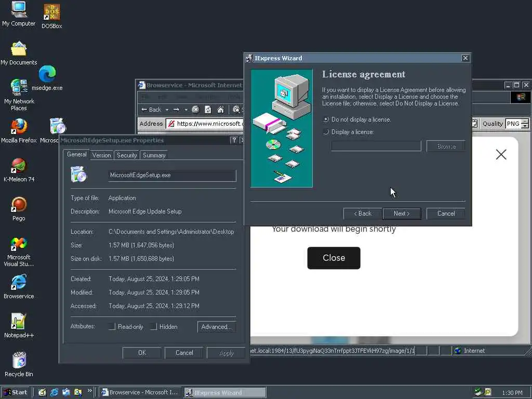Click the Home icon in Internet Explorer toolbar

(x=220, y=110)
